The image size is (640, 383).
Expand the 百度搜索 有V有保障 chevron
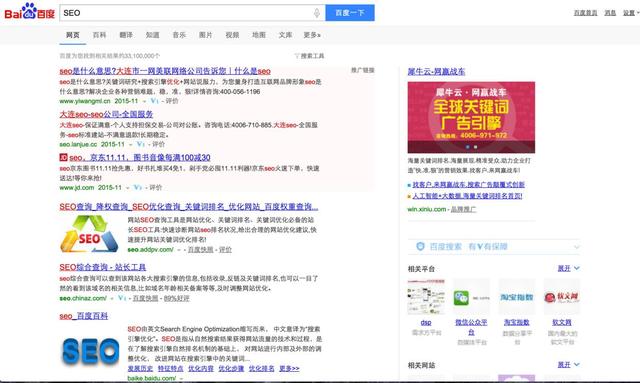pos(576,247)
